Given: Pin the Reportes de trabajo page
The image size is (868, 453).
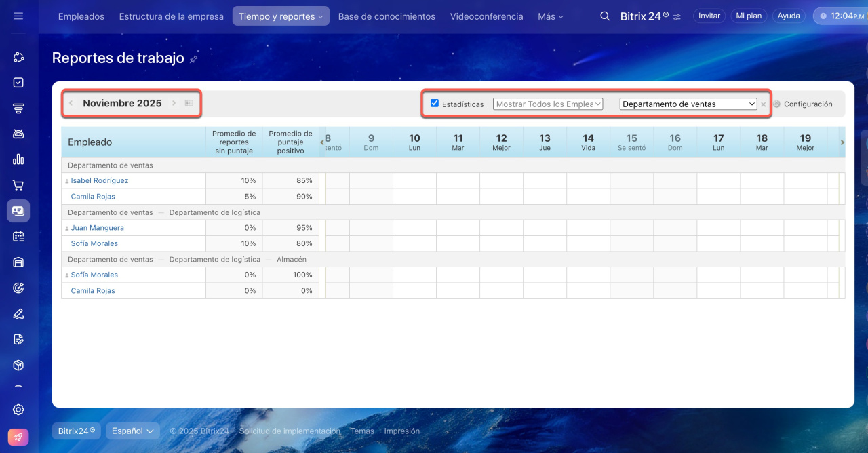Looking at the screenshot, I should (x=194, y=59).
